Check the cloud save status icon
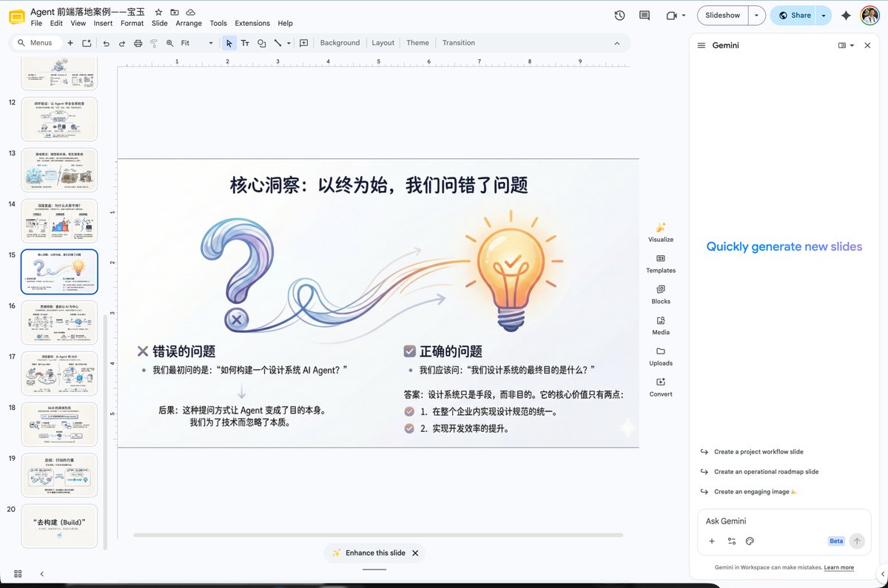The height and width of the screenshot is (588, 888). coord(191,13)
